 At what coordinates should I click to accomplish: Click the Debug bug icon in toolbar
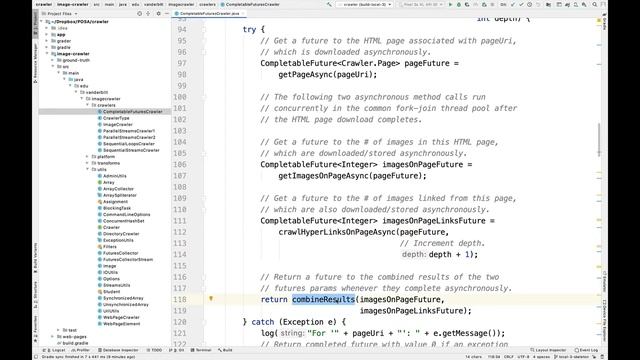[x=458, y=4]
